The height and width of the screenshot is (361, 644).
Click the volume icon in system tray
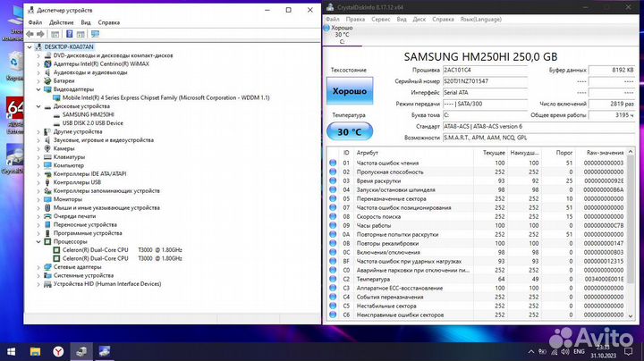pos(565,351)
